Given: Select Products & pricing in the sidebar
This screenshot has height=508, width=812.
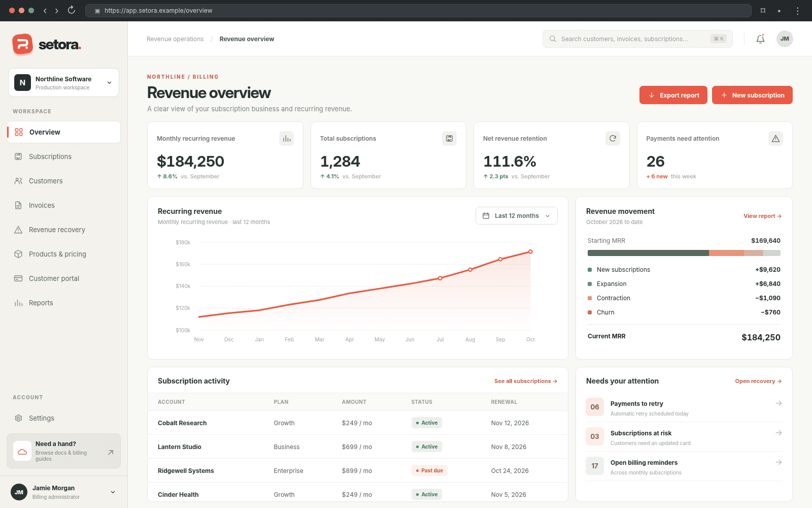Looking at the screenshot, I should pyautogui.click(x=64, y=254).
